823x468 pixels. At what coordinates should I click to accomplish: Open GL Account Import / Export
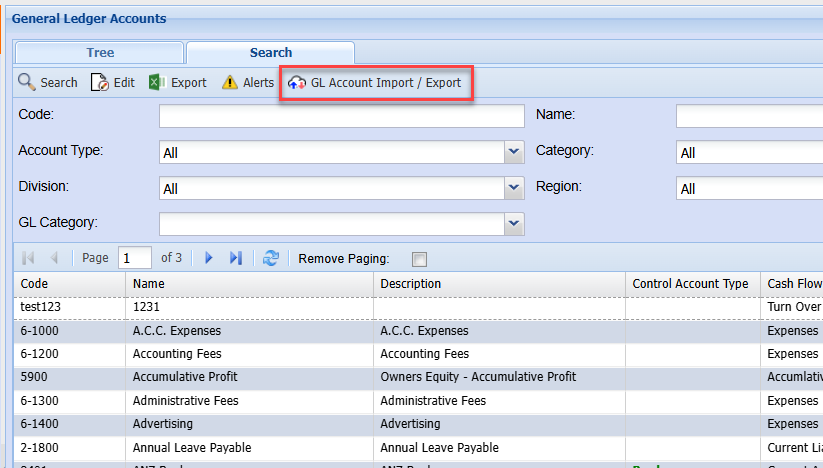[376, 83]
